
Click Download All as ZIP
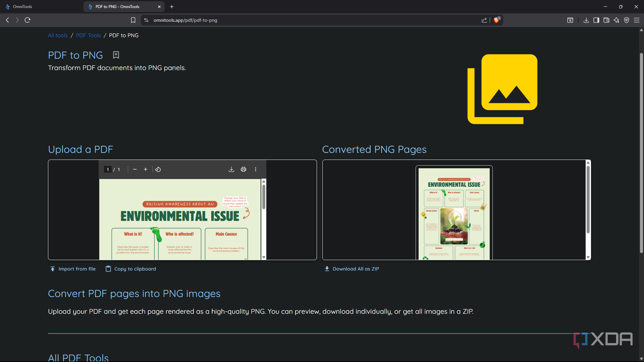pos(352,269)
